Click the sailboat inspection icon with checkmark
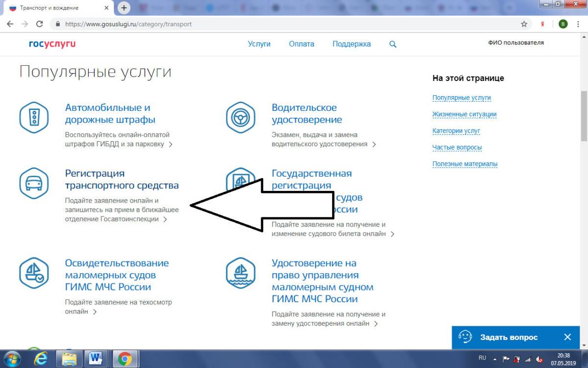The height and width of the screenshot is (368, 588). pos(34,273)
